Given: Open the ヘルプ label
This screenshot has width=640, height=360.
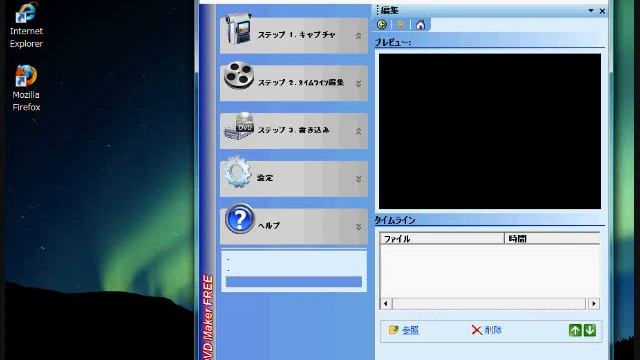Looking at the screenshot, I should coord(269,225).
